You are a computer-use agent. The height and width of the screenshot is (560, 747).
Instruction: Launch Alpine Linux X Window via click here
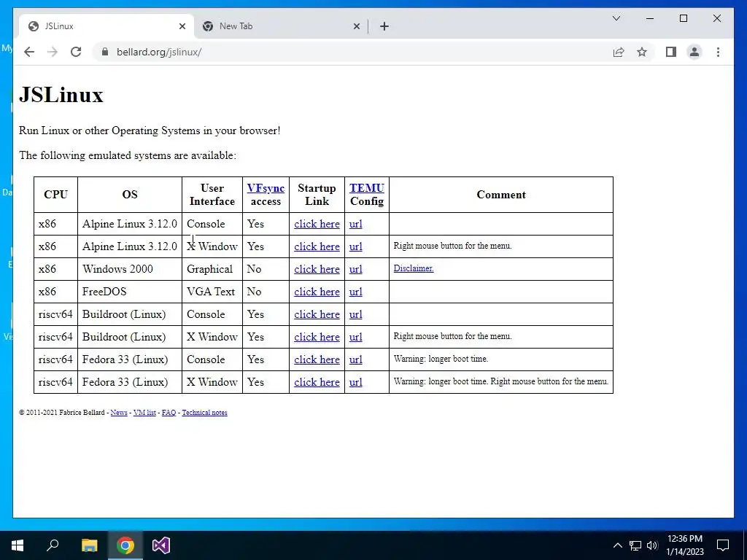317,246
